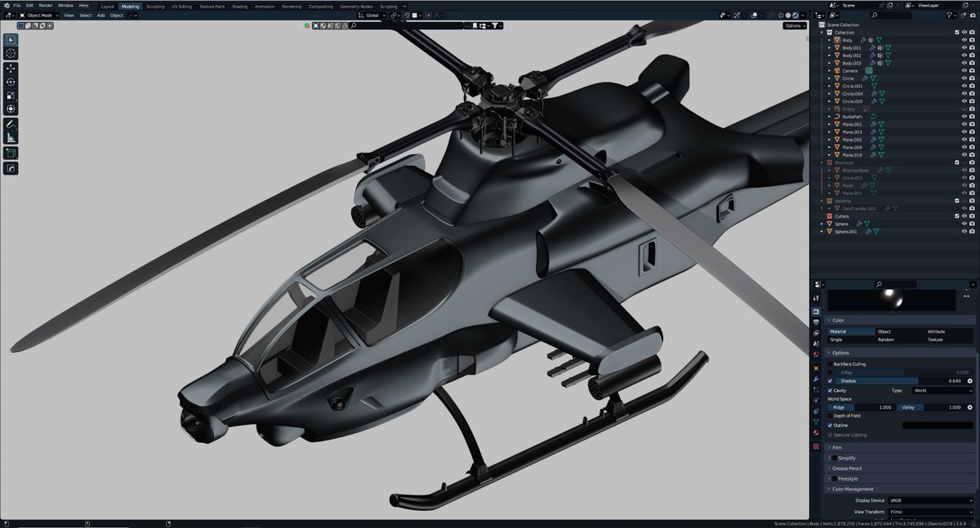980x528 pixels.
Task: Click the Outline color swatch
Action: pyautogui.click(x=938, y=425)
